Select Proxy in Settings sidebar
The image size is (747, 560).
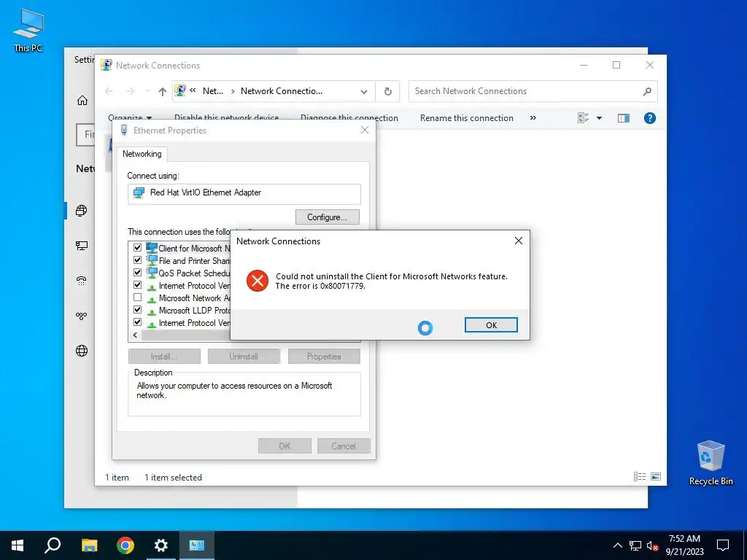[x=82, y=351]
